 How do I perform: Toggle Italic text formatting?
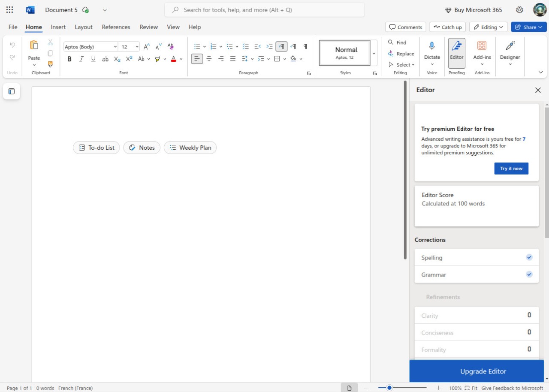(x=81, y=59)
